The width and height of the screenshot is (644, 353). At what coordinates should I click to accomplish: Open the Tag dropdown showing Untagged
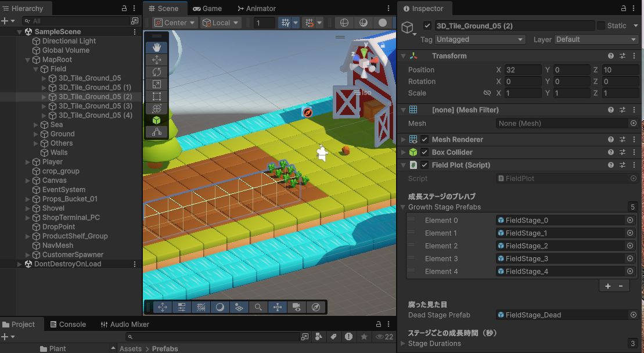[480, 39]
